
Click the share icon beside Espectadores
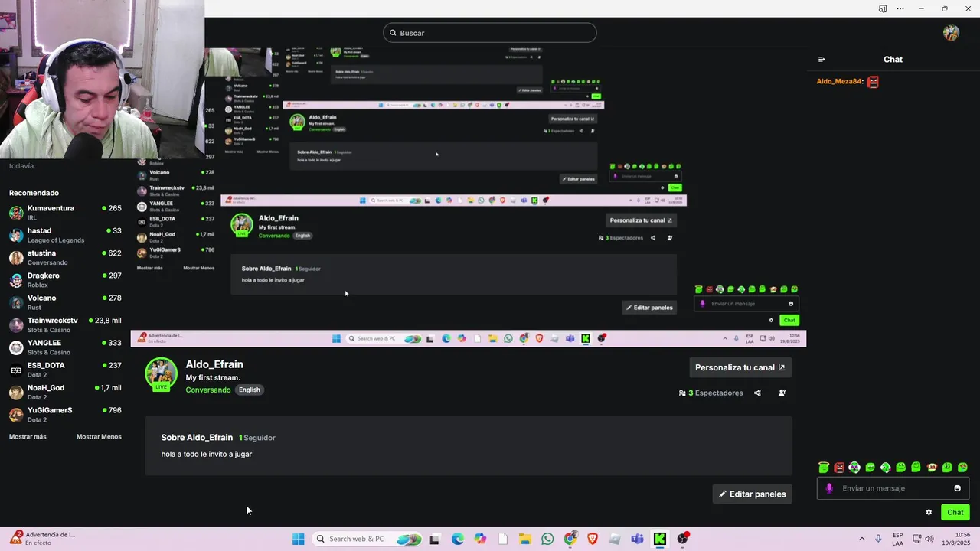point(757,393)
